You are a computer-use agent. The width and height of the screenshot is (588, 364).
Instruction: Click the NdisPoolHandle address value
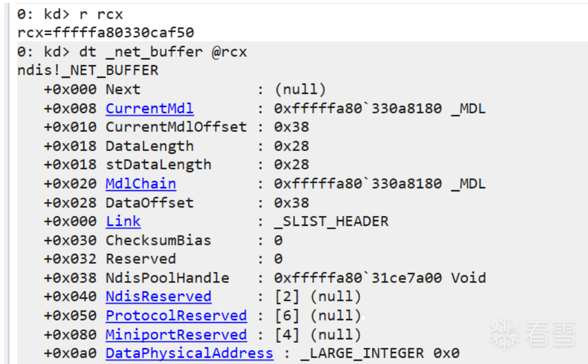click(x=380, y=278)
